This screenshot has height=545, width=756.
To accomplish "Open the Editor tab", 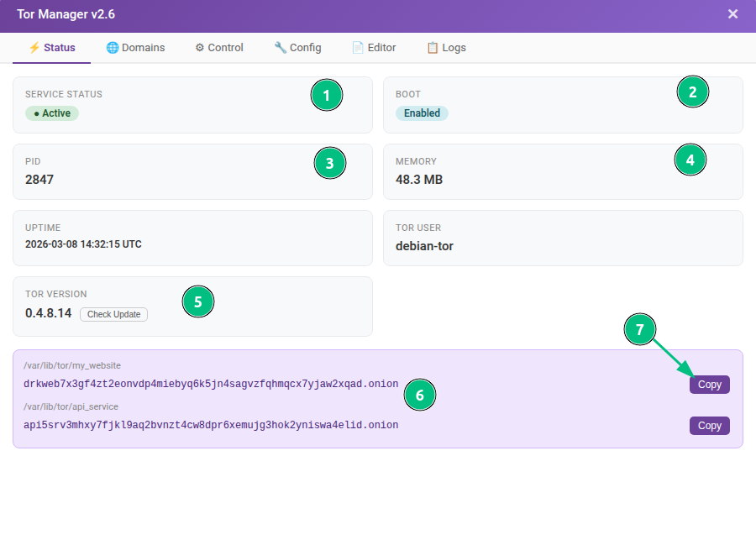I will [374, 47].
